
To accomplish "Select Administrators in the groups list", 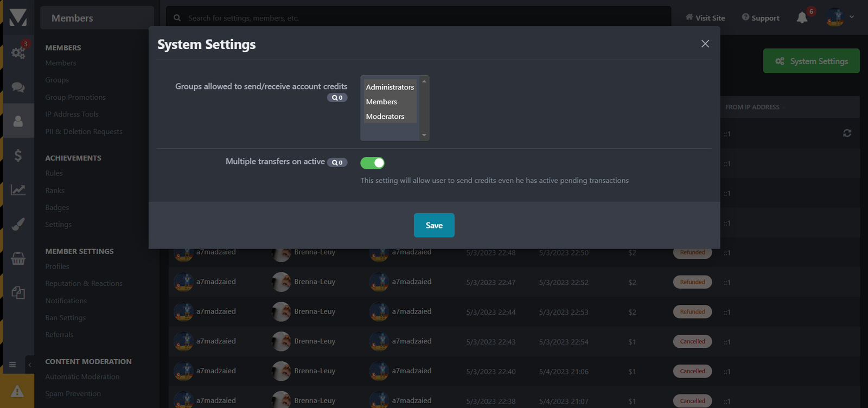I will click(390, 87).
